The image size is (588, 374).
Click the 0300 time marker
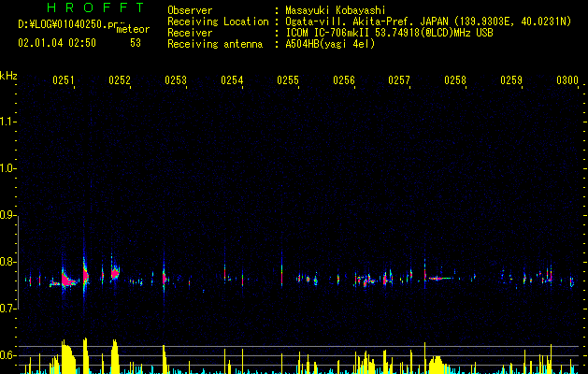tap(567, 79)
